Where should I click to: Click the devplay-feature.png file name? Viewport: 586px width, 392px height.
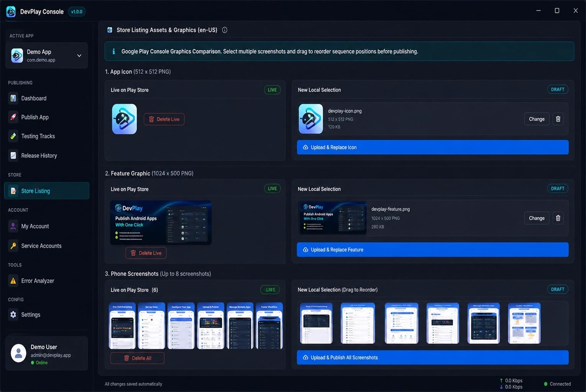390,209
